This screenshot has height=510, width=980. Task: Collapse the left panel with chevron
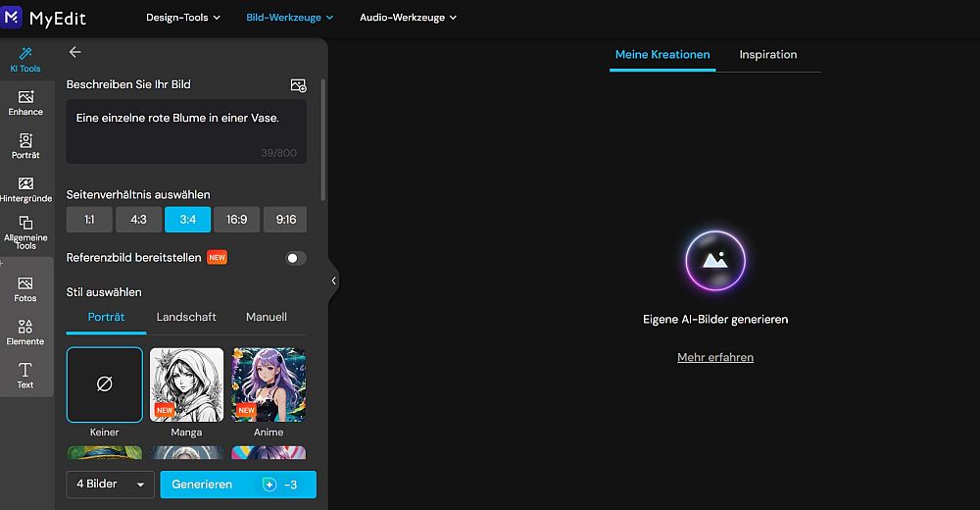333,280
